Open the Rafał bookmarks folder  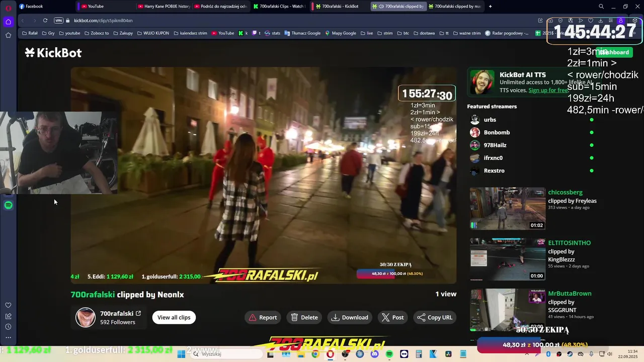click(x=30, y=33)
